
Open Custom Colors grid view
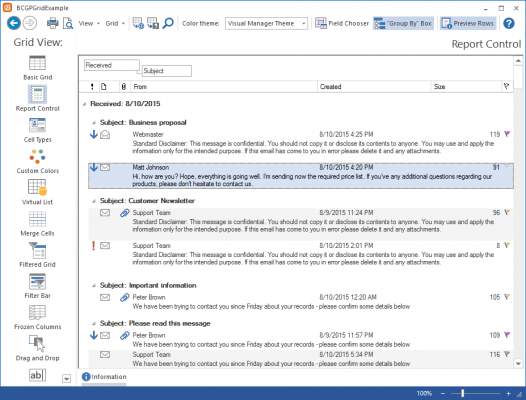coord(38,161)
